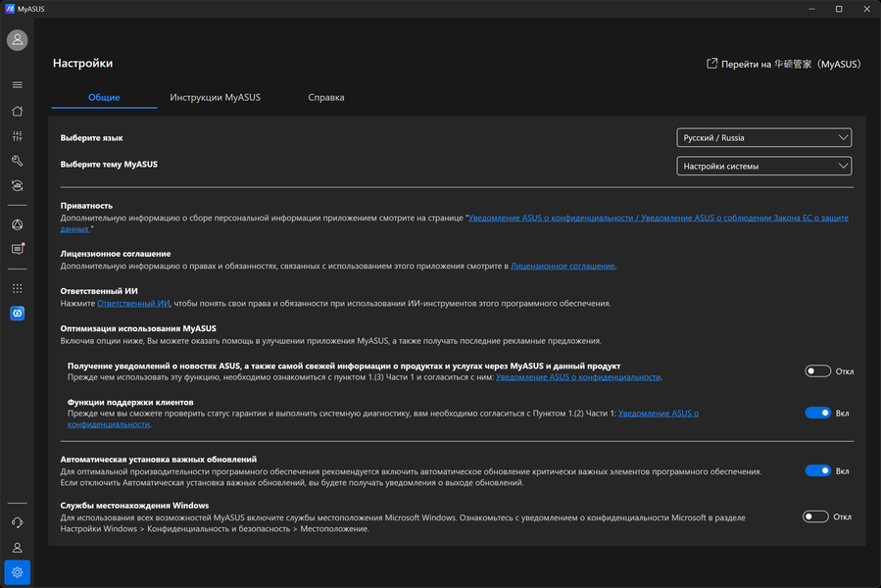Go to the Home page icon
This screenshot has width=881, height=588.
click(x=18, y=111)
